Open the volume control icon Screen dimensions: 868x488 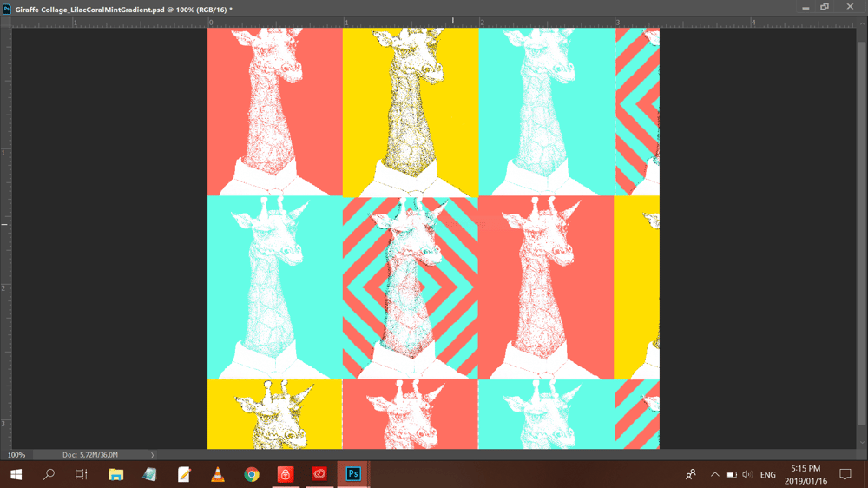click(747, 475)
